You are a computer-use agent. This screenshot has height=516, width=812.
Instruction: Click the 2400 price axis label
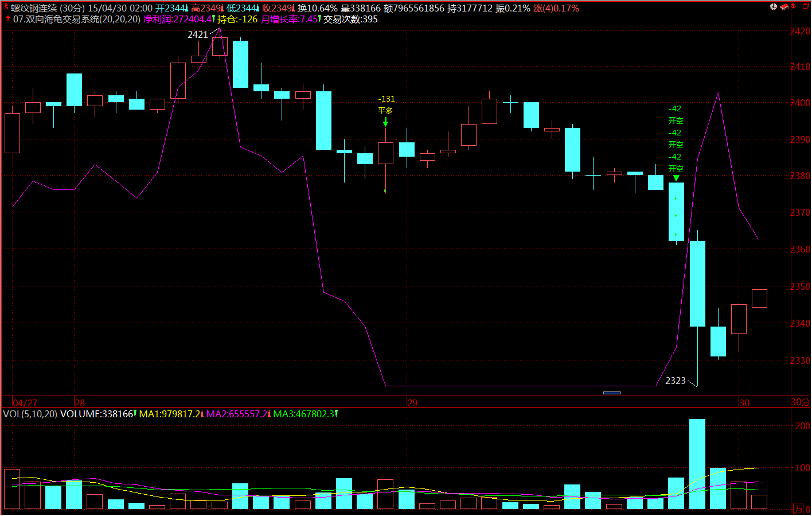coord(801,103)
